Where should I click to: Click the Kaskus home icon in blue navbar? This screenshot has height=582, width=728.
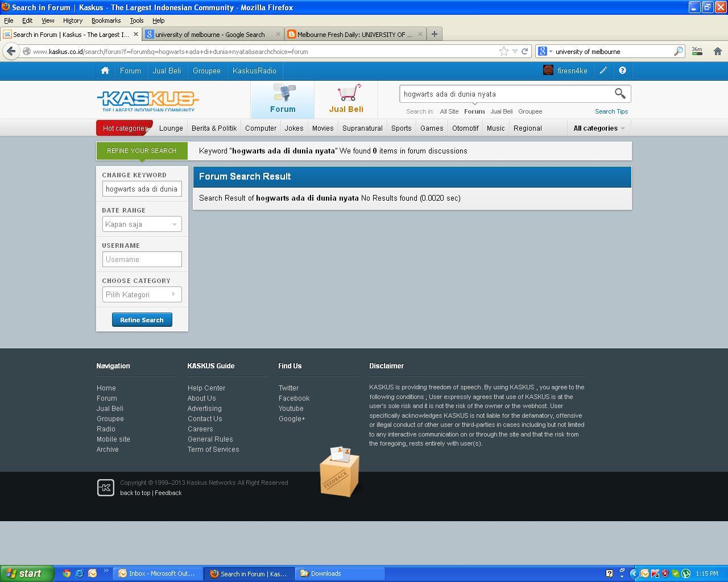tap(105, 70)
